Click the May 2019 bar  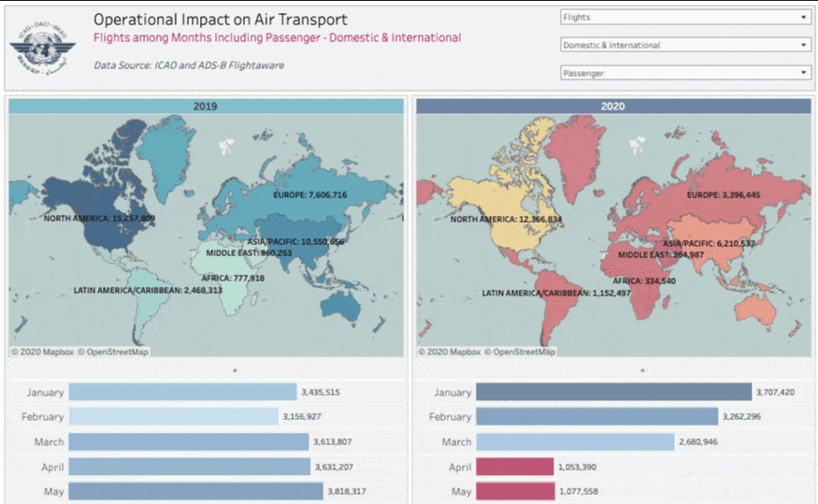[194, 491]
